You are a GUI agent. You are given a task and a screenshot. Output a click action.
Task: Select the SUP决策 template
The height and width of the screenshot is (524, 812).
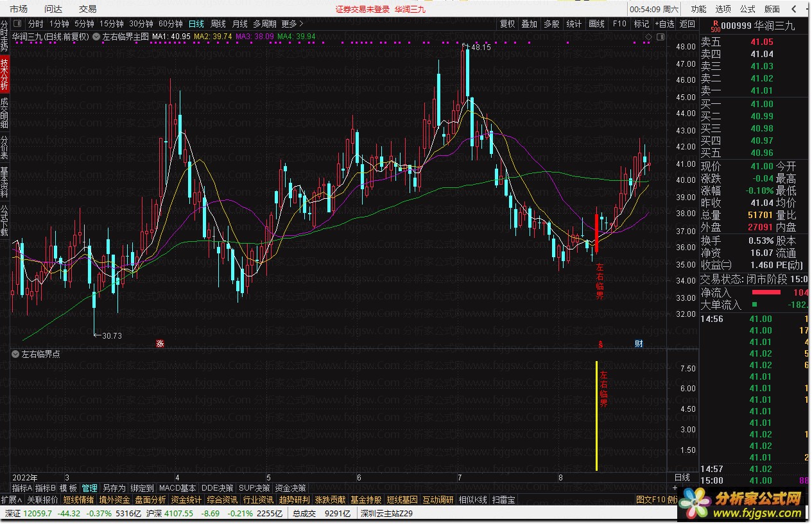click(254, 488)
